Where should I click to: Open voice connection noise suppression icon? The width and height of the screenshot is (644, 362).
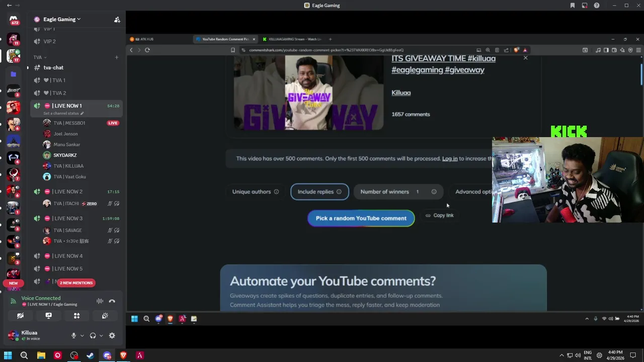[x=100, y=301]
